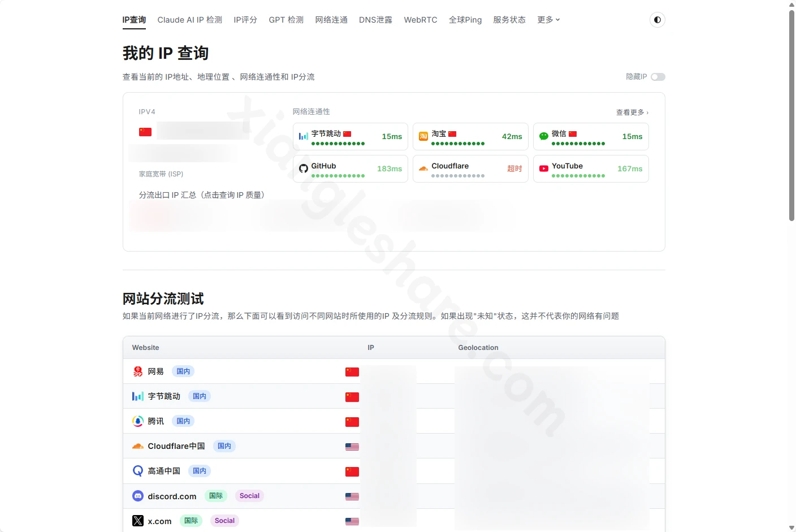Click the US flag in Cloudflare中国 row
Viewport: 796px width, 532px height.
tap(352, 447)
